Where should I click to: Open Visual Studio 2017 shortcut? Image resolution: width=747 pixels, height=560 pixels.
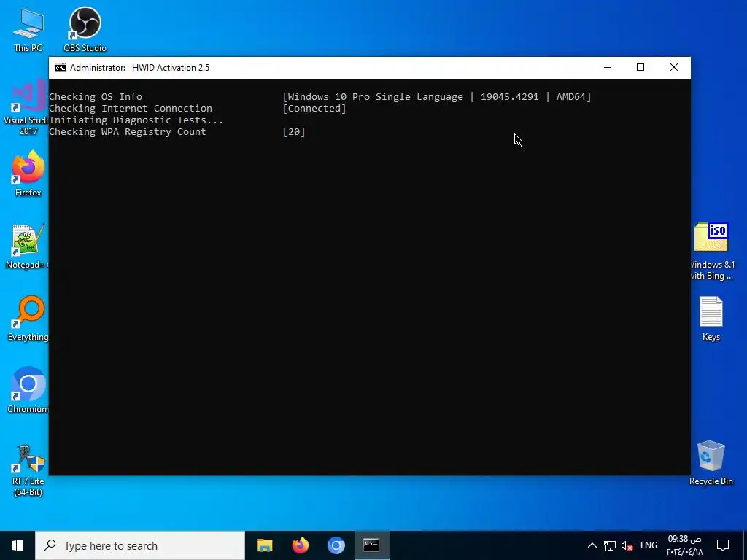26,109
